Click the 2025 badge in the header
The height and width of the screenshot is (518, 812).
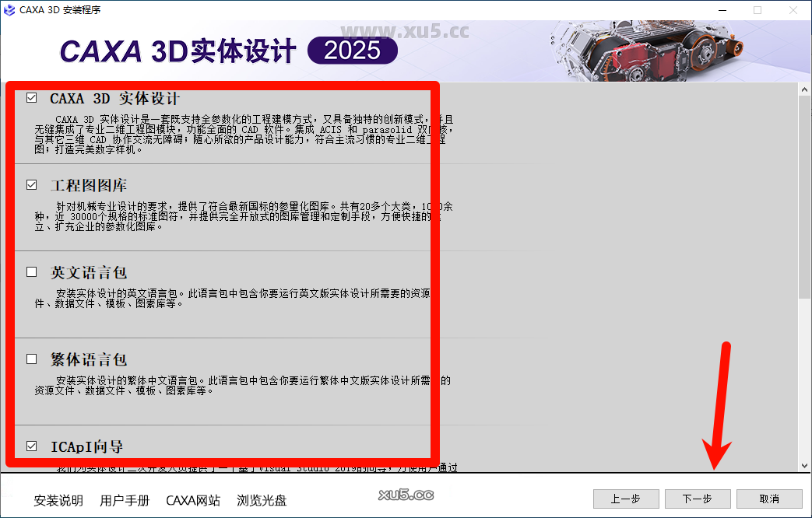click(x=352, y=51)
